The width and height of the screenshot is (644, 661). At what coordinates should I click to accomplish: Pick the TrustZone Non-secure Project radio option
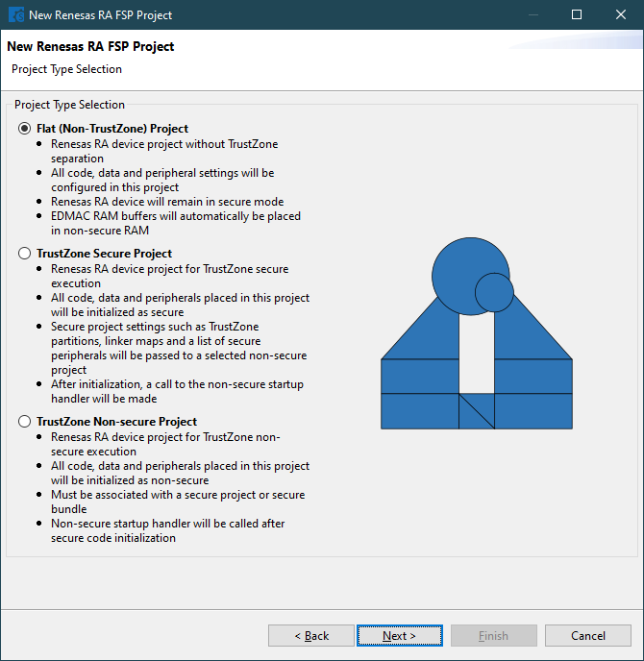tap(25, 422)
